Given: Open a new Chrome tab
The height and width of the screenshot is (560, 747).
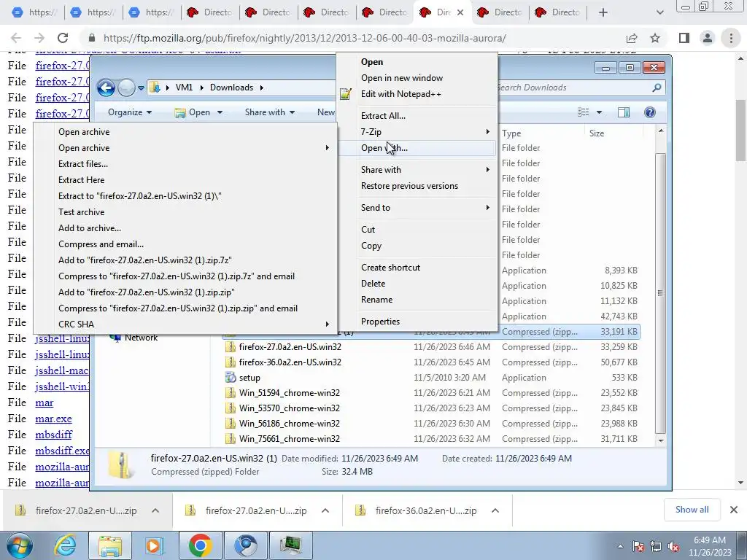Looking at the screenshot, I should click(x=603, y=12).
